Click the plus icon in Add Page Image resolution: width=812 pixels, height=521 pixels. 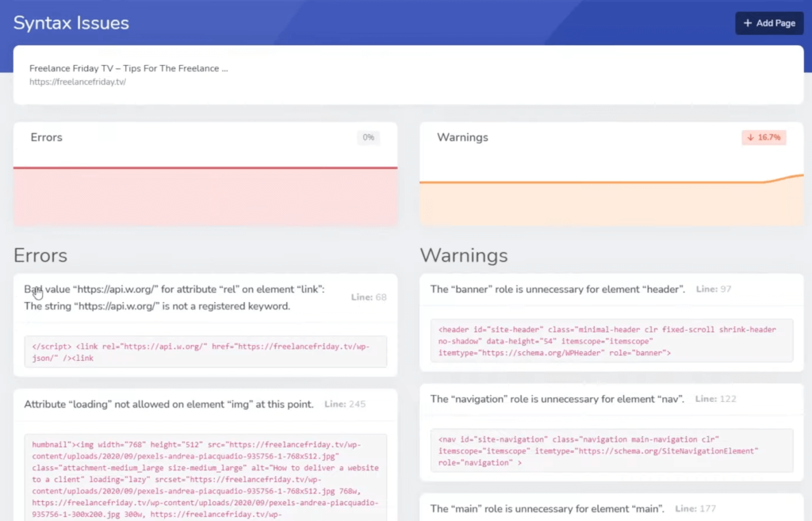[x=747, y=23]
